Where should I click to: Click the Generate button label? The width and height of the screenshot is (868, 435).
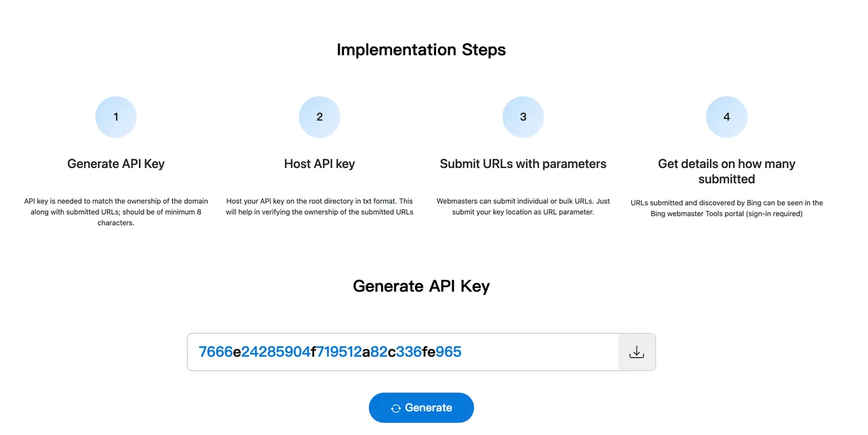[429, 408]
